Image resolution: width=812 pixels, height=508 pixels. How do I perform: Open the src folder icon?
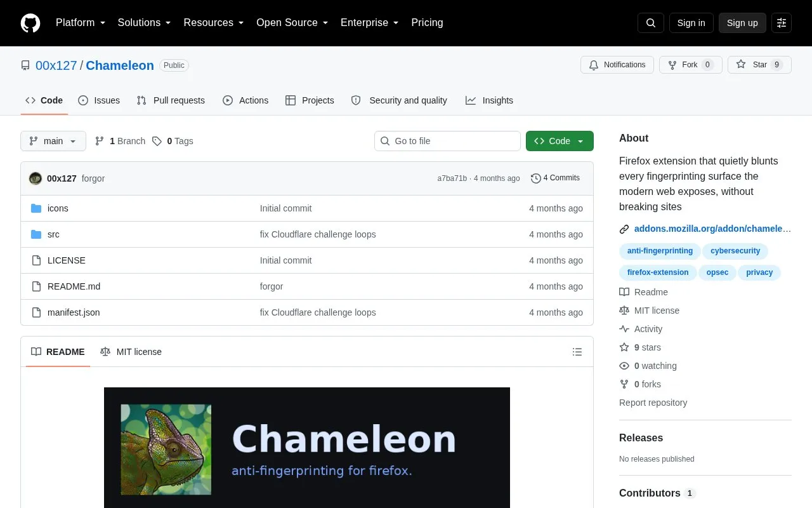(36, 234)
